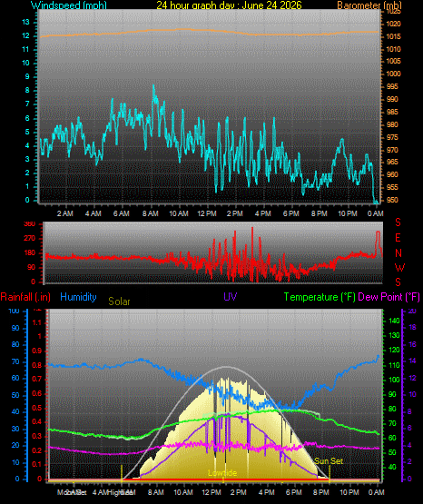The height and width of the screenshot is (504, 423).
Task: Click the 100 value on humidity scale
Action: [14, 311]
